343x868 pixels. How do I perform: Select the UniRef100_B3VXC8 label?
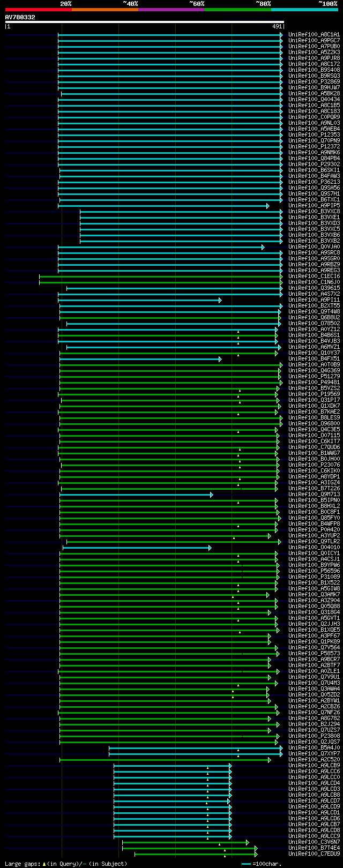coord(314,212)
